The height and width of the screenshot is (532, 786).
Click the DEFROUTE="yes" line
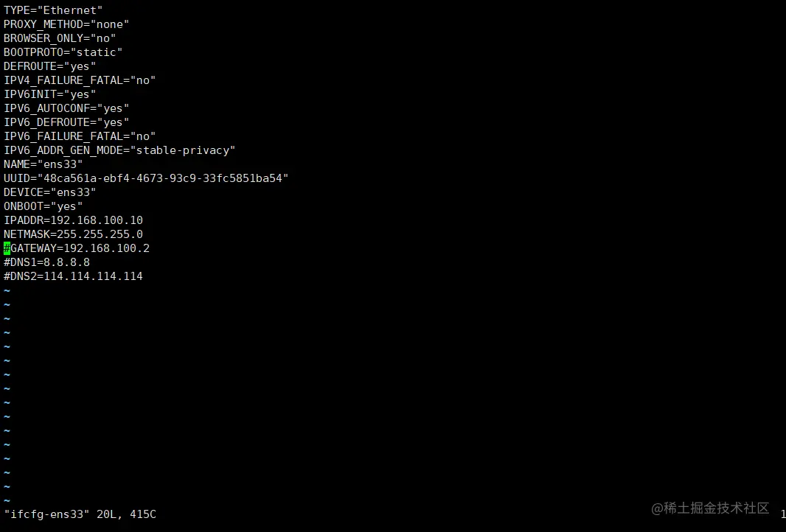click(49, 66)
